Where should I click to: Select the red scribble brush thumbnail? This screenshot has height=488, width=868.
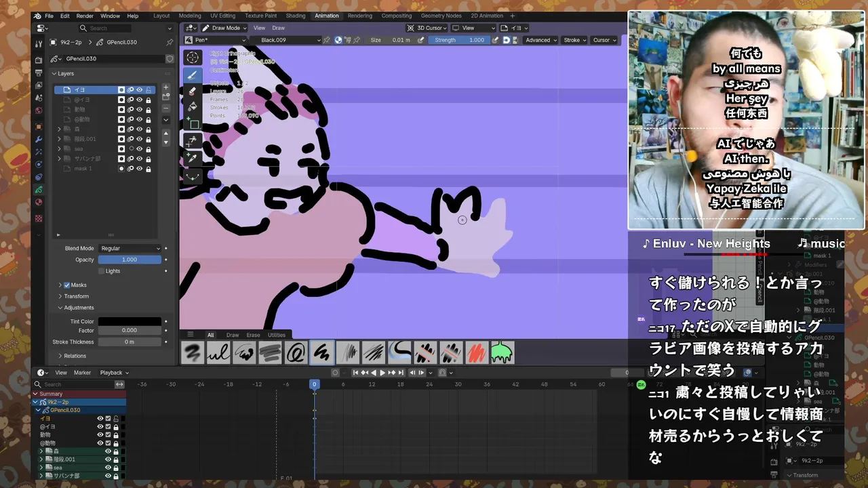pos(477,352)
